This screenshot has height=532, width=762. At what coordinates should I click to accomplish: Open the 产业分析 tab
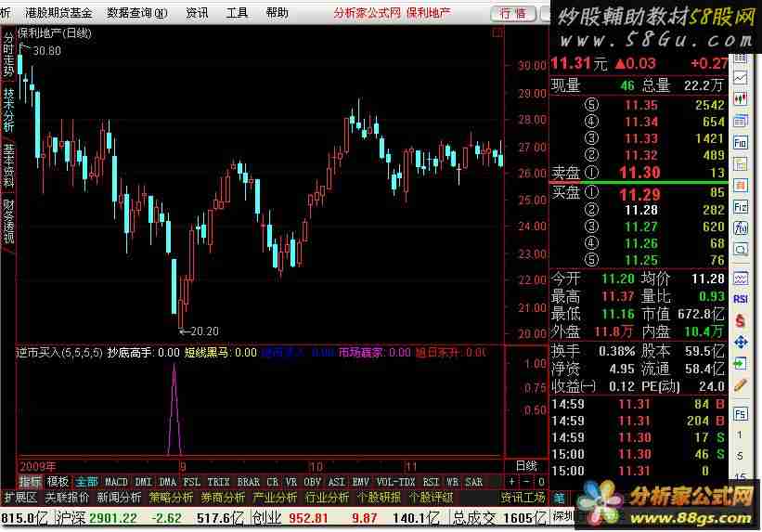[275, 498]
